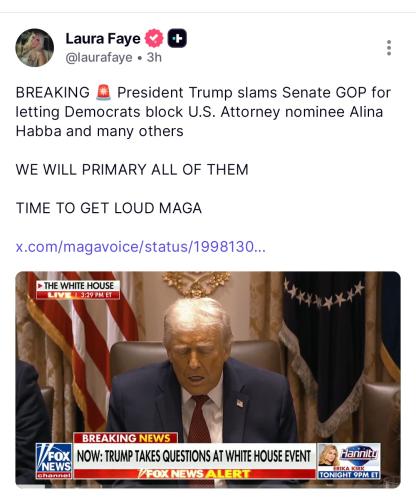Image resolution: width=416 pixels, height=500 pixels.
Task: Click the BREAKING NEWS red banner
Action: point(125,438)
